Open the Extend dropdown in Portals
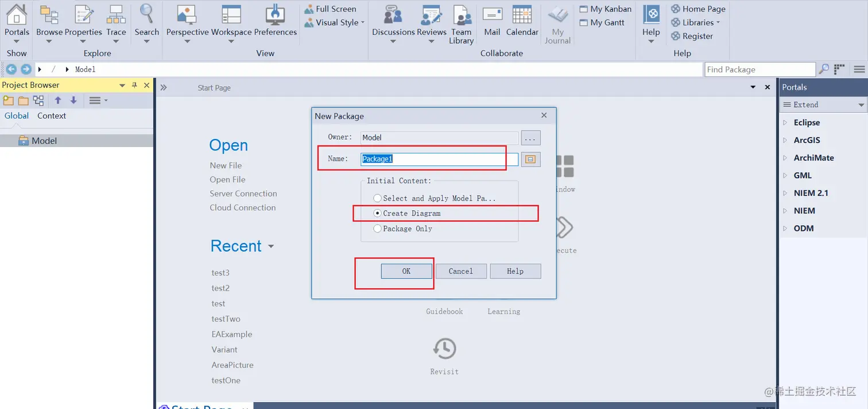The image size is (868, 409). [x=823, y=105]
